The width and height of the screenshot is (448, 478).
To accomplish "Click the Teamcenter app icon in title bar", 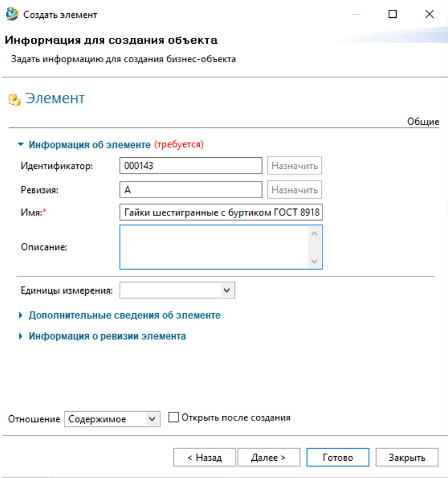I will (13, 14).
